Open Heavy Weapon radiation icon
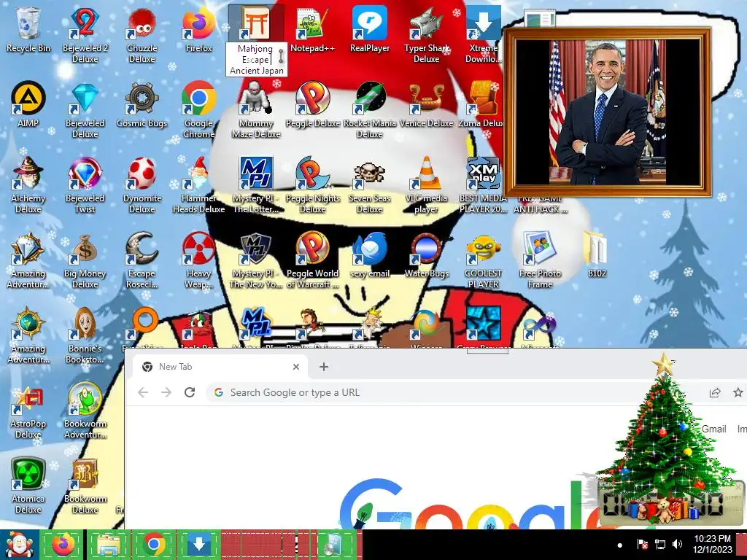 198,260
